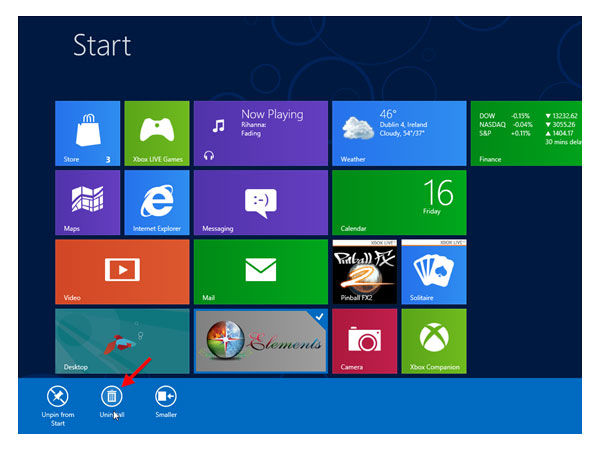Open the Video tile
The height and width of the screenshot is (450, 600).
122,272
